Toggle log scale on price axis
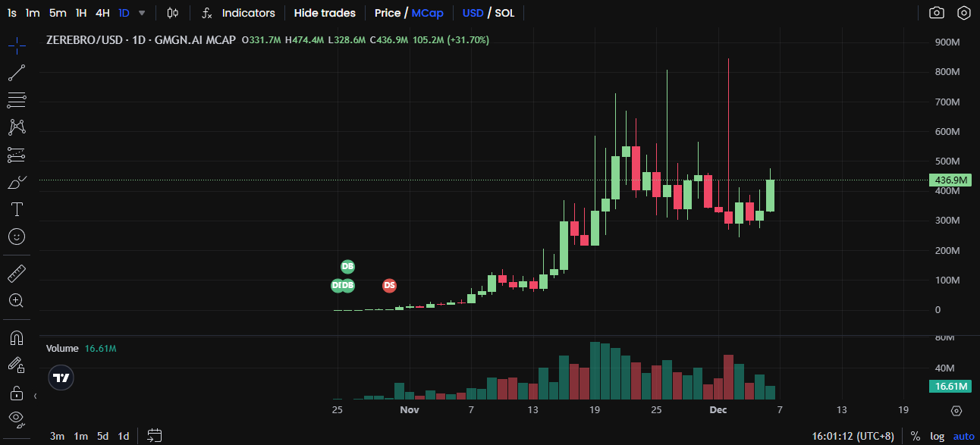Screen dimensions: 980x445 (x=938, y=436)
